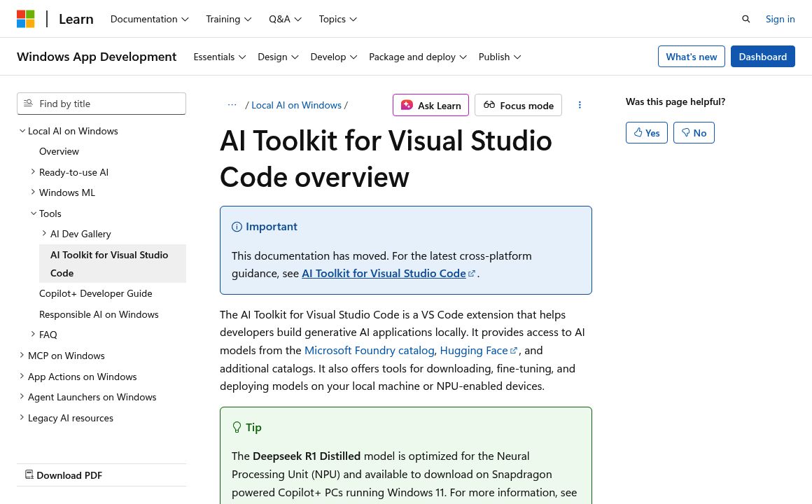Click the Download PDF icon in the sidebar

tap(29, 475)
